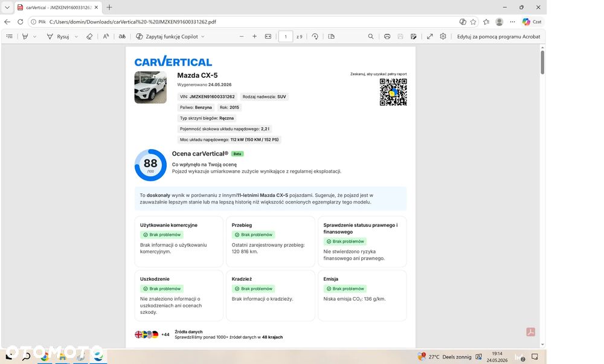Rotate the PDF page
The height and width of the screenshot is (364, 604).
click(315, 37)
